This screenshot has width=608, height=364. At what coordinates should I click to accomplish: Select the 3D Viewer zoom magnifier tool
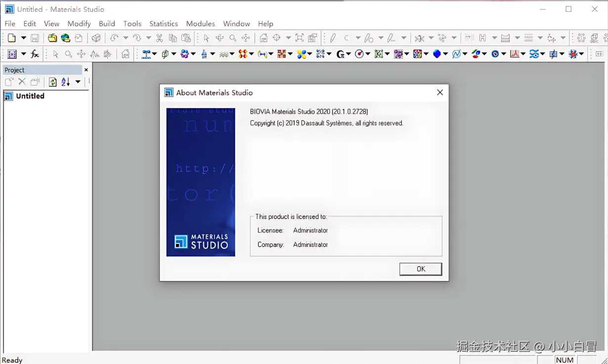(233, 38)
